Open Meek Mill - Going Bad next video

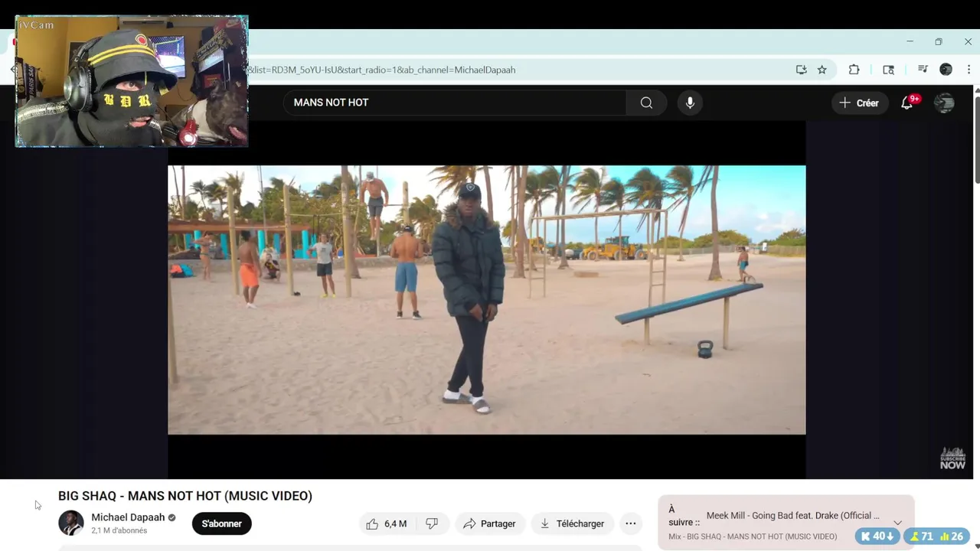793,516
